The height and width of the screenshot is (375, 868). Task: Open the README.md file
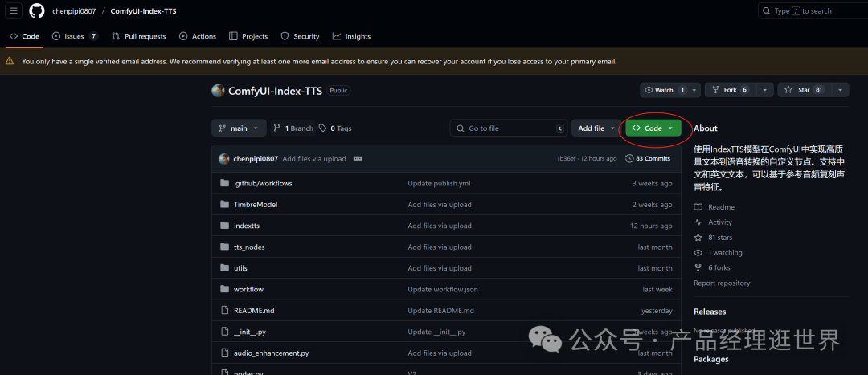coord(254,311)
